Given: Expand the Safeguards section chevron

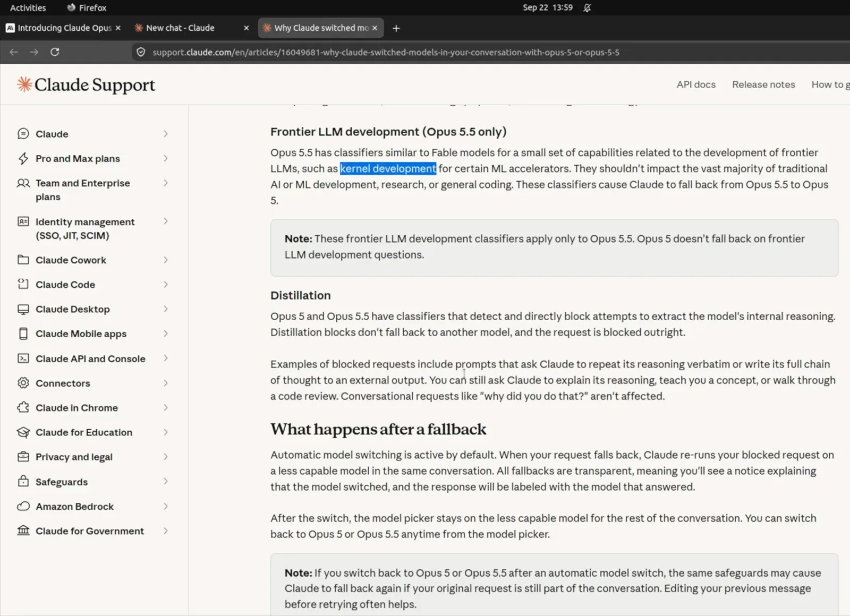Looking at the screenshot, I should pos(166,481).
